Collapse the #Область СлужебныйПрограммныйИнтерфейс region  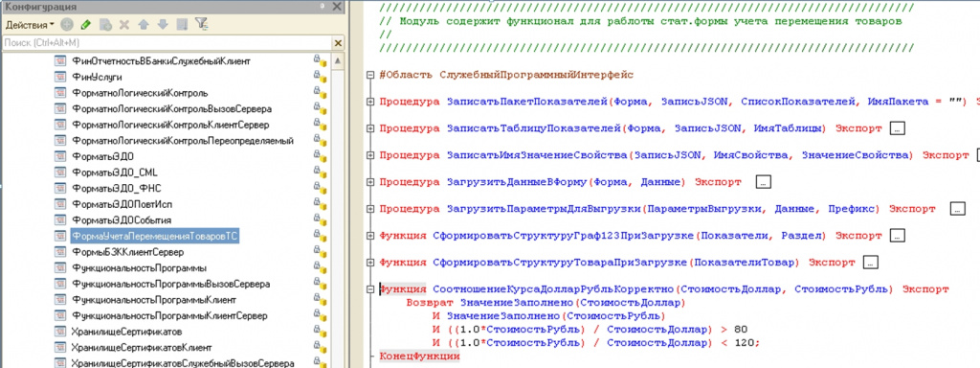pos(370,75)
